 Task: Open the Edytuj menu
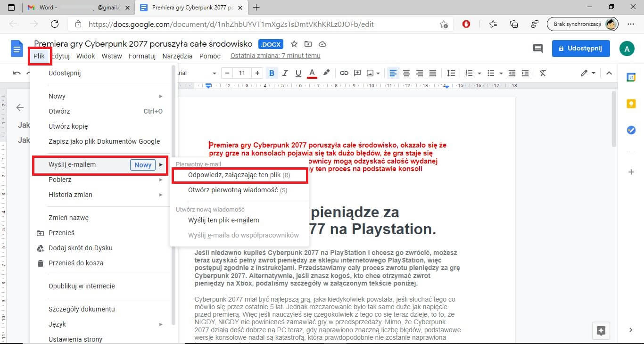tap(61, 56)
